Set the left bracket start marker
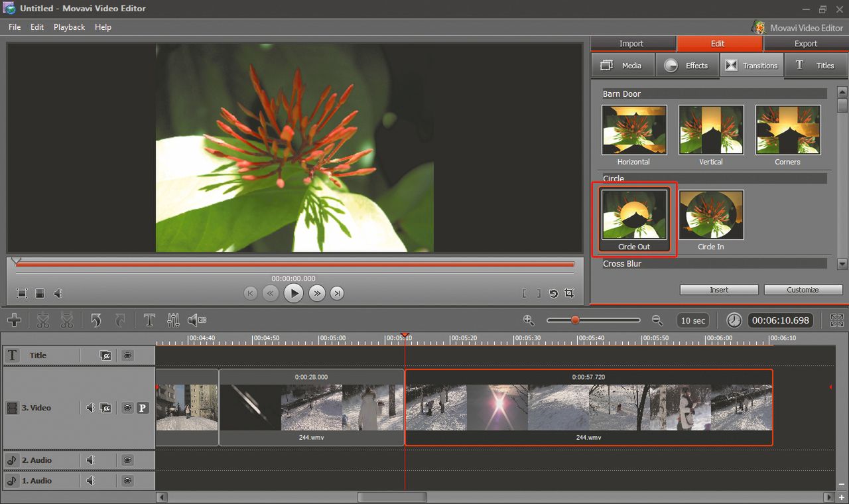Viewport: 849px width, 504px height. click(524, 293)
